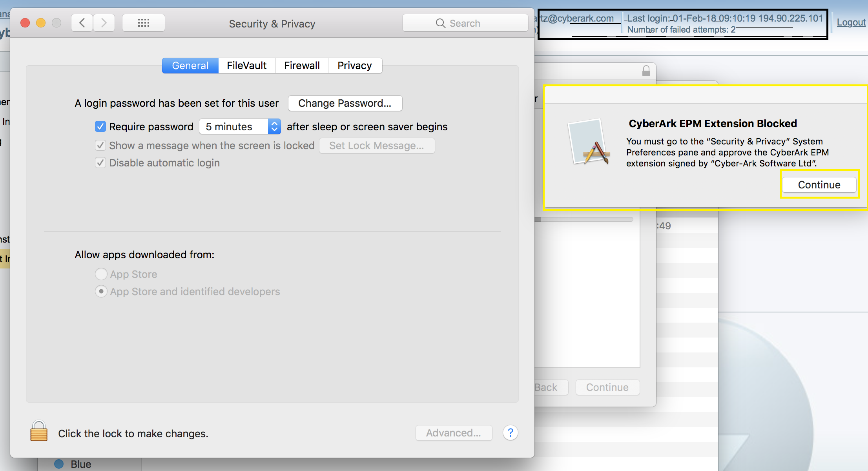Viewport: 868px width, 471px height.
Task: Click the Show All grid icon
Action: click(x=143, y=23)
